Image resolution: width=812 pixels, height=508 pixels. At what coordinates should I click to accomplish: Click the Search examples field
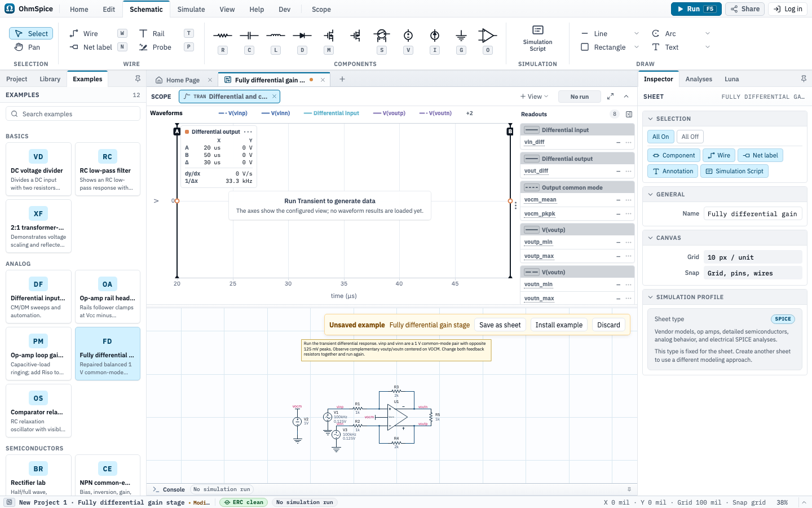(x=73, y=114)
